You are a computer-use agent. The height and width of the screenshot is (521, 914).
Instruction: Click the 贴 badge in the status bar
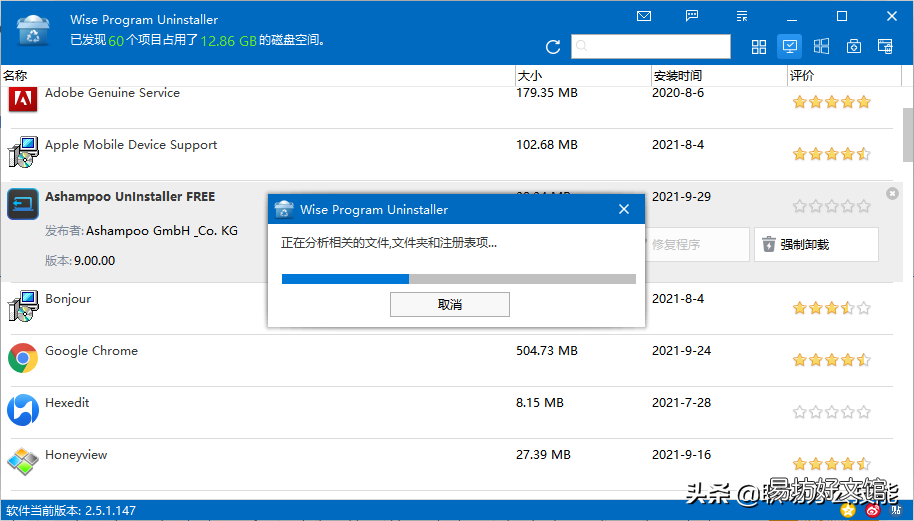[x=897, y=511]
